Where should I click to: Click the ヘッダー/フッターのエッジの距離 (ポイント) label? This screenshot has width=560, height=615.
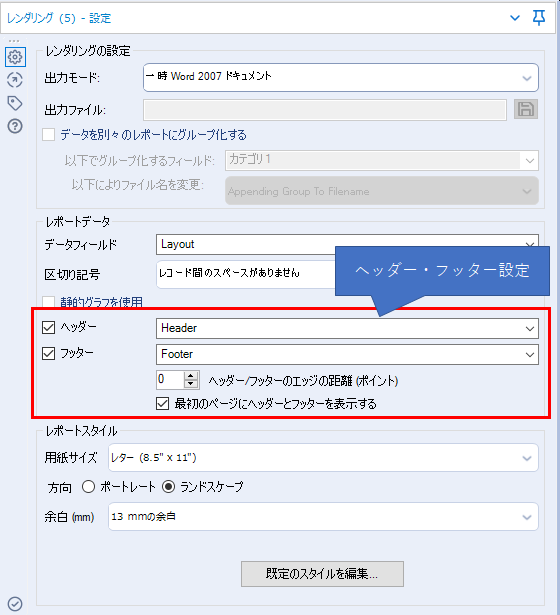(x=303, y=380)
